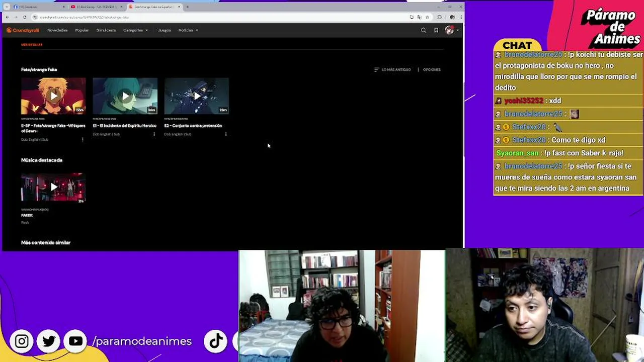Click the Twitter bird icon in overlay
The width and height of the screenshot is (644, 362).
[49, 341]
